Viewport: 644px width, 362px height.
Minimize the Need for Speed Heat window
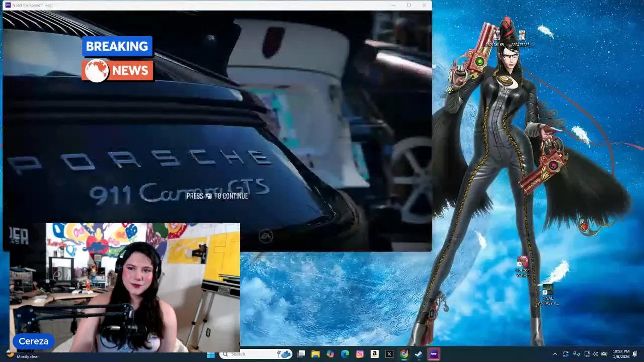tap(393, 5)
